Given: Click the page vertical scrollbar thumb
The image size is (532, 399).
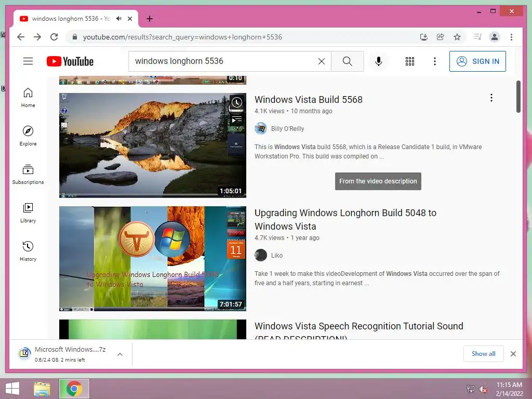Looking at the screenshot, I should 518,96.
